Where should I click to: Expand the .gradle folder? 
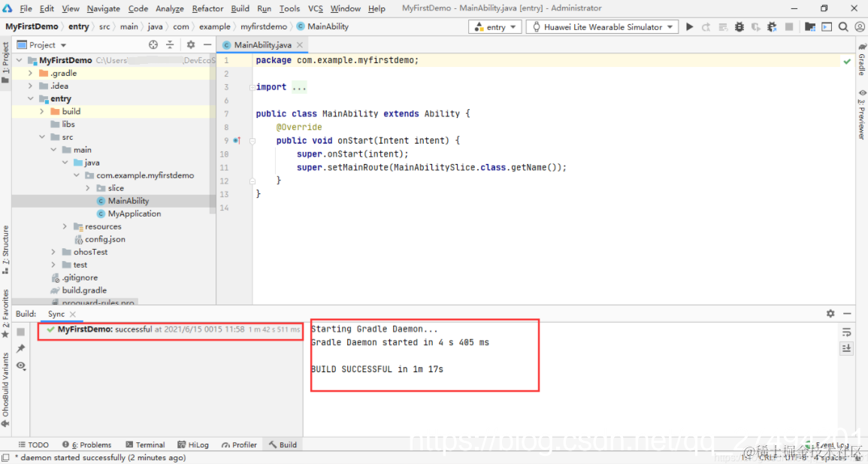(x=31, y=73)
